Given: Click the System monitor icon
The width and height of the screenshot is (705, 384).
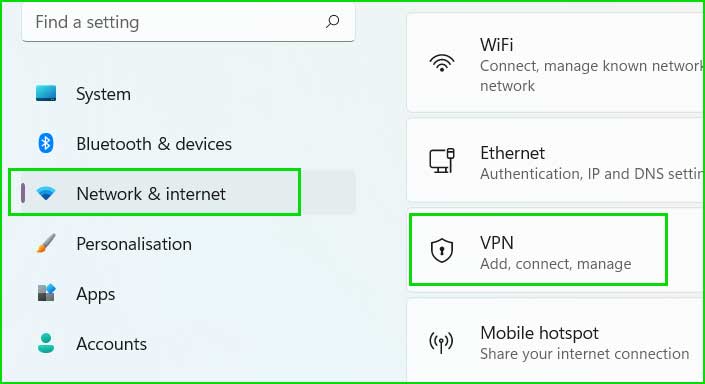Looking at the screenshot, I should pyautogui.click(x=46, y=94).
